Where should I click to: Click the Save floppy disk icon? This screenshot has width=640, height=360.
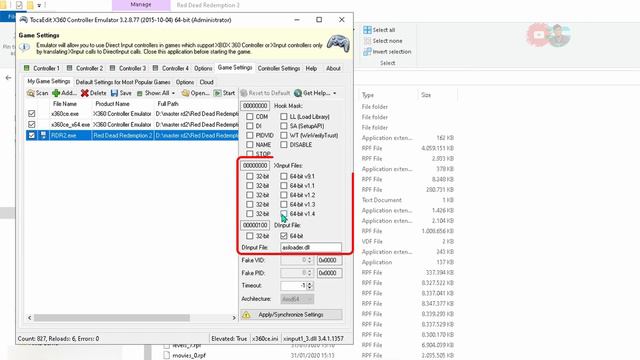(114, 93)
